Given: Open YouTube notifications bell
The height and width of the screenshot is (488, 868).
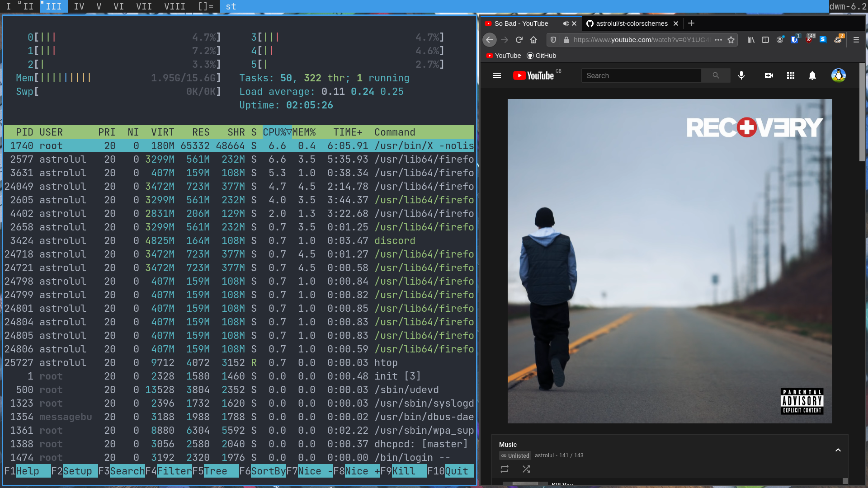Looking at the screenshot, I should point(812,75).
